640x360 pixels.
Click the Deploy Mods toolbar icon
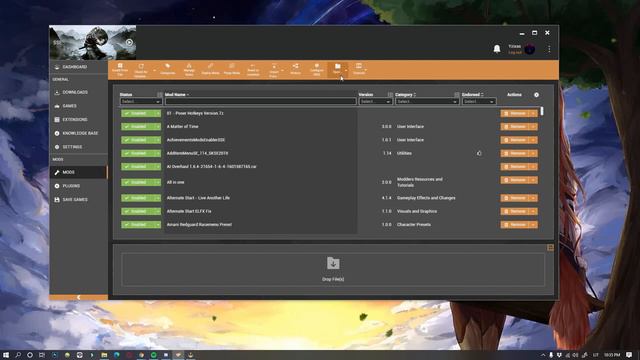coord(210,69)
